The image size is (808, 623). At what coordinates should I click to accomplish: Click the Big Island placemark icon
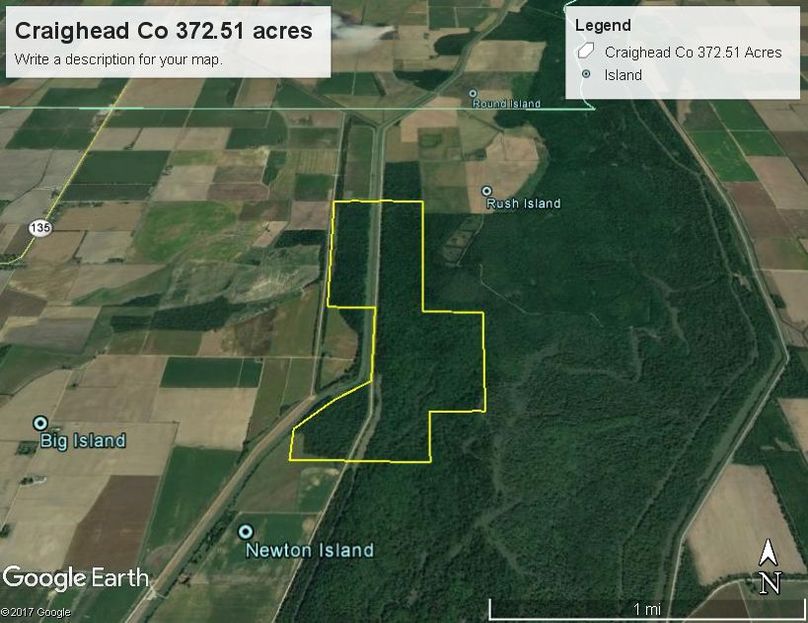click(40, 424)
